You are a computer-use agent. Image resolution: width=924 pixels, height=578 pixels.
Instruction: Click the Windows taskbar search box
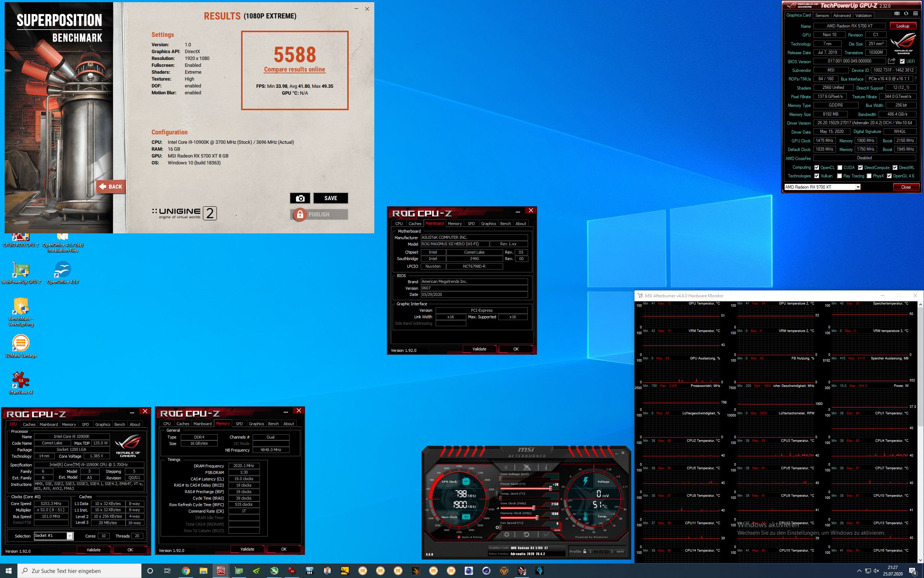coord(79,571)
